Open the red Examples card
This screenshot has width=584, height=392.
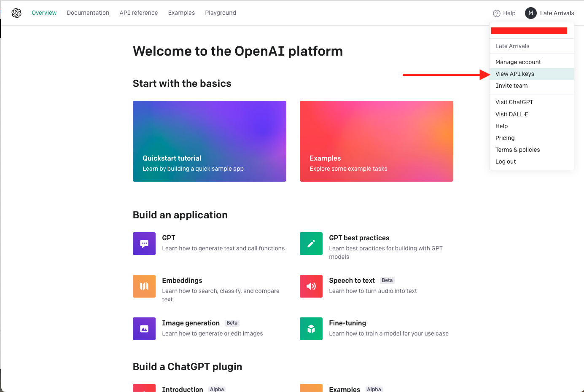[376, 141]
